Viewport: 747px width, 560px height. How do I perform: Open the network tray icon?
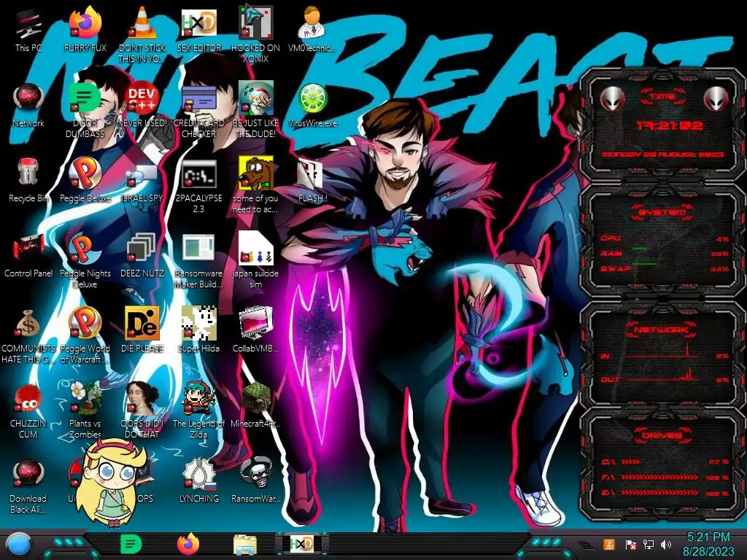coord(649,544)
